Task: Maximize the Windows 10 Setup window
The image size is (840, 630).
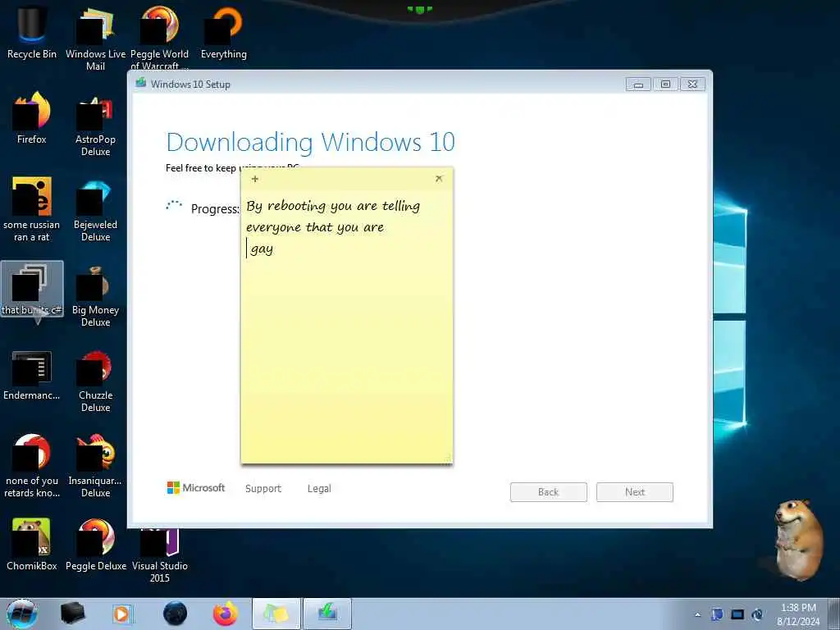Action: (665, 84)
